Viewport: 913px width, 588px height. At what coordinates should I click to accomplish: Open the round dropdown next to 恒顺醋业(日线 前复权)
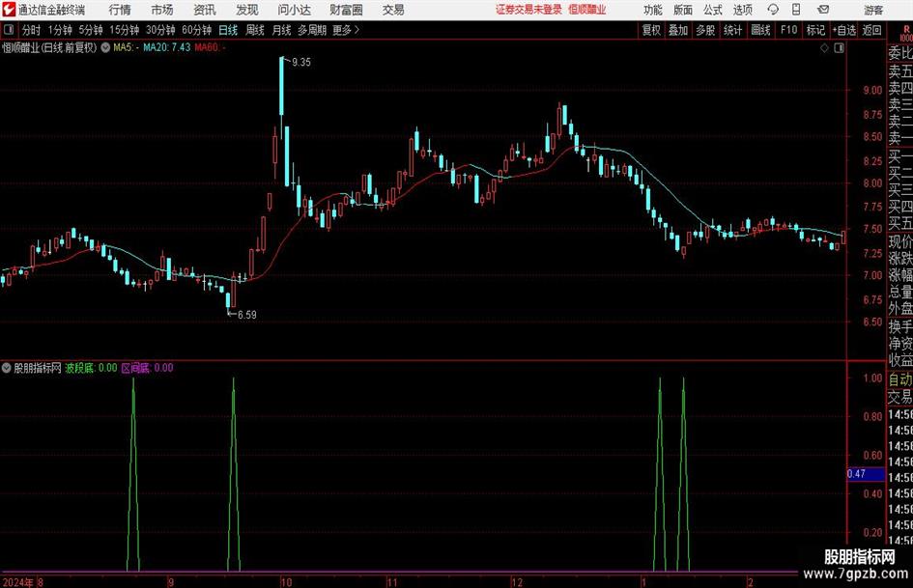click(x=105, y=47)
